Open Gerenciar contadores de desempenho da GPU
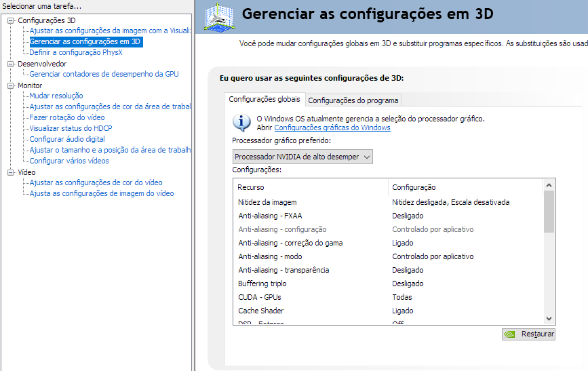The height and width of the screenshot is (371, 588). (x=104, y=75)
